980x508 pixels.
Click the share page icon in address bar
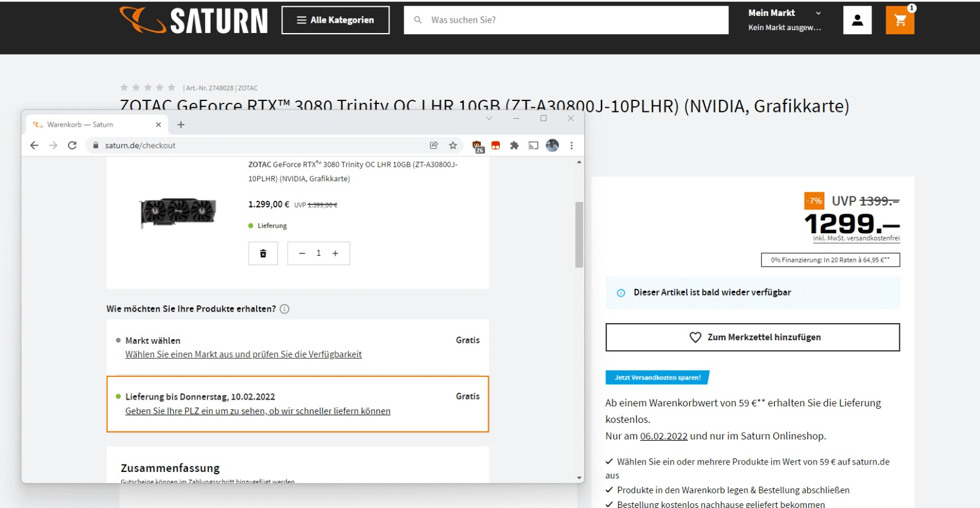point(434,145)
